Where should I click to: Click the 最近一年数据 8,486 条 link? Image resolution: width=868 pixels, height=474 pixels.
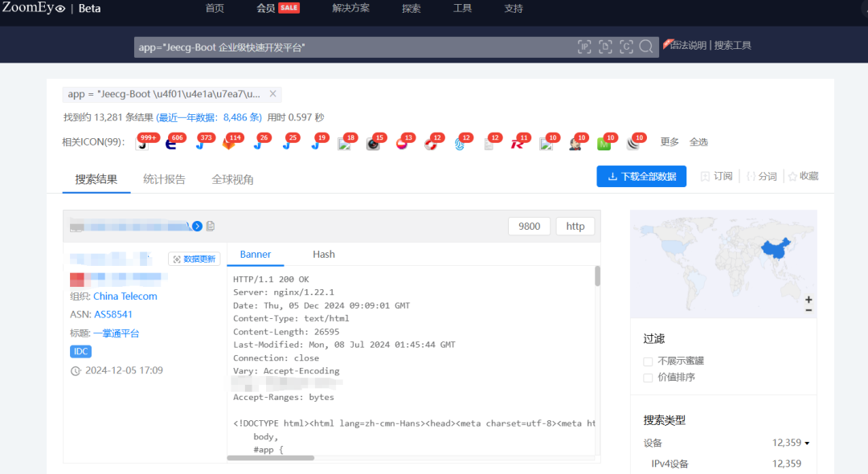209,117
